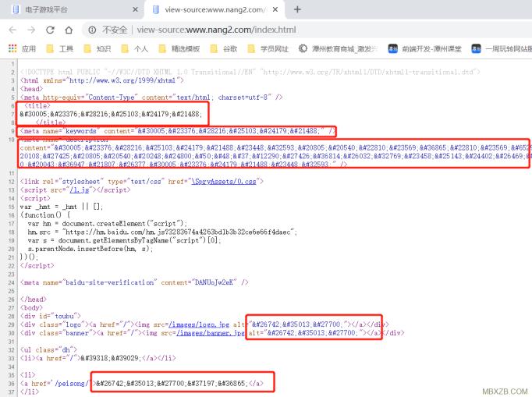Click the s.parentNode.insertBefore code line

[x=90, y=249]
